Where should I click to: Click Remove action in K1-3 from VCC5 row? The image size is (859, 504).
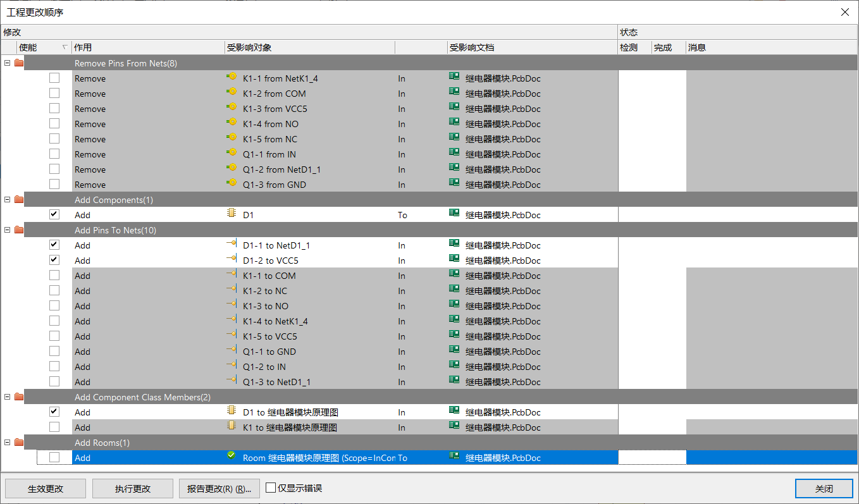pos(90,109)
